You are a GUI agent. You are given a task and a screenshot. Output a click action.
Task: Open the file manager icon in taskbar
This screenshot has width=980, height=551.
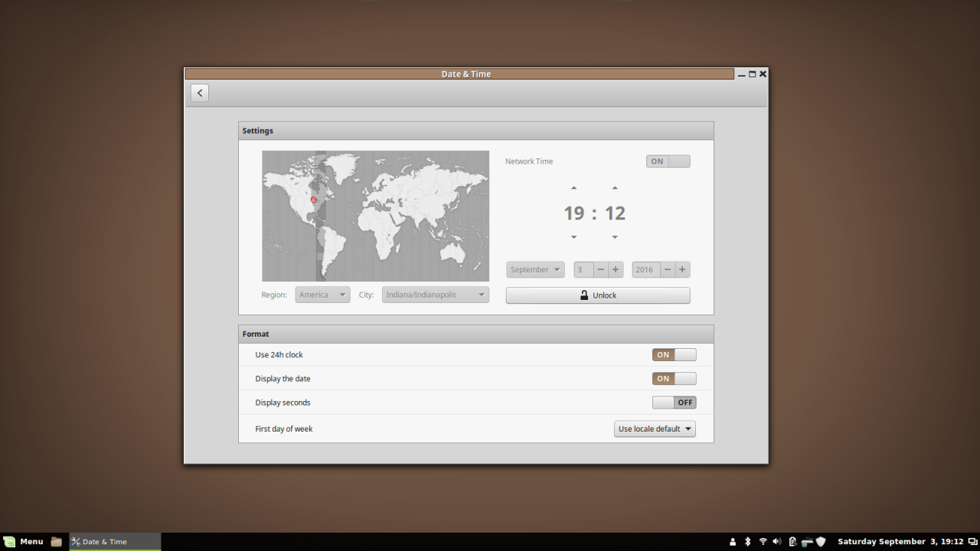pos(57,542)
